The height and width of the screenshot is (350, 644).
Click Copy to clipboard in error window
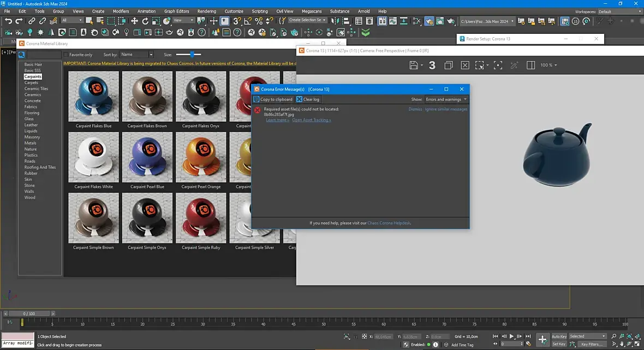click(273, 99)
